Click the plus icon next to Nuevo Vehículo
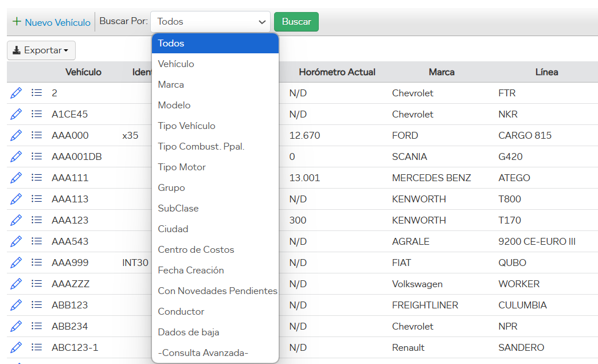The width and height of the screenshot is (598, 364). tap(16, 21)
